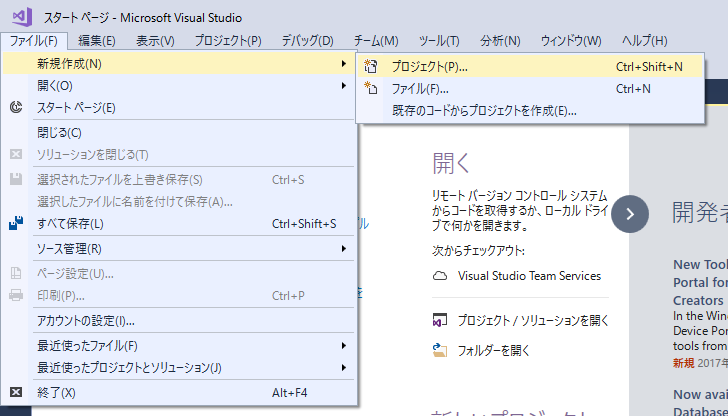
Task: Click the cloud icon beside Visual Studio Team Services
Action: [x=440, y=276]
